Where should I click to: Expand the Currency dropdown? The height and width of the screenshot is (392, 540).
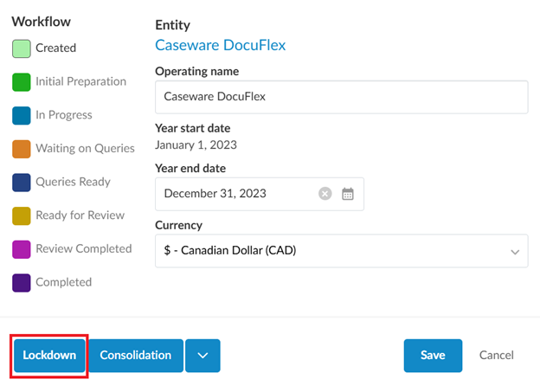[x=515, y=252]
